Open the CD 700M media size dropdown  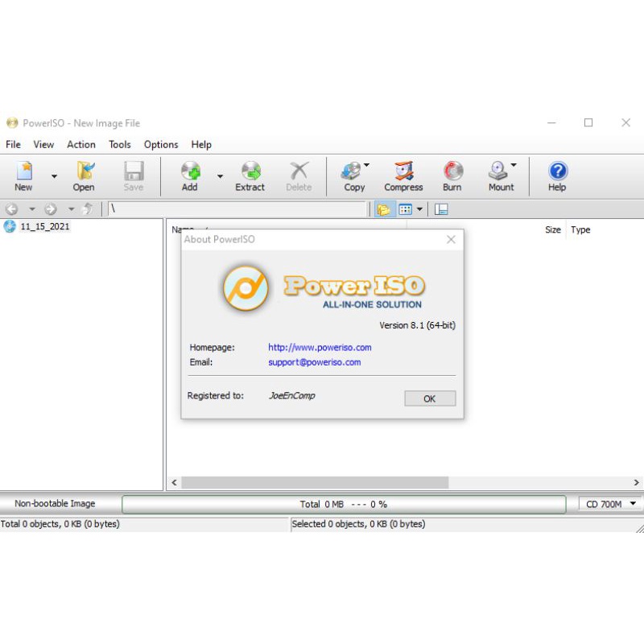tap(610, 504)
